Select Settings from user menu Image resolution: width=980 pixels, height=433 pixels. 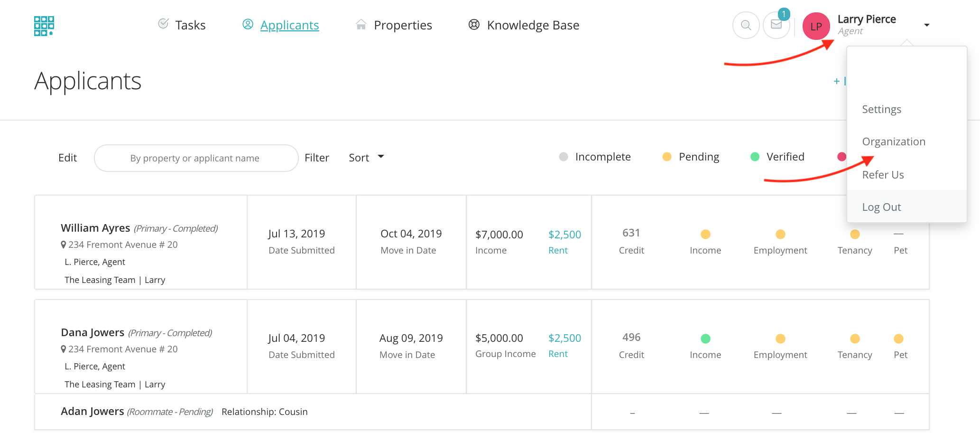click(881, 110)
